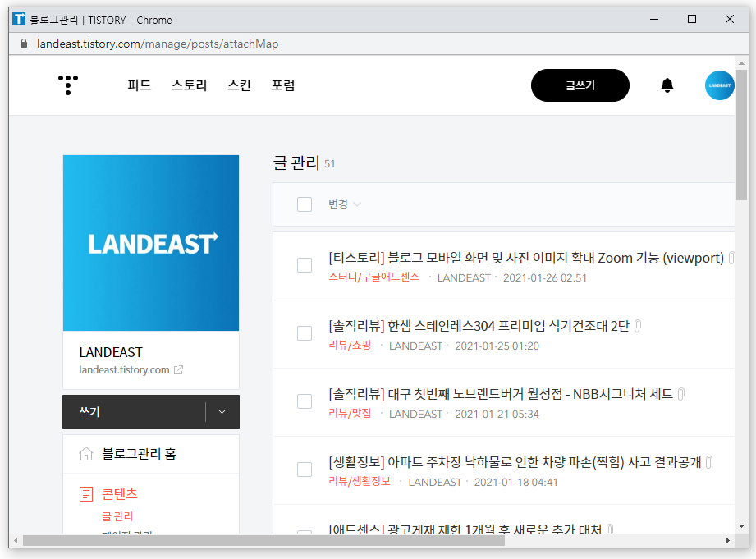Filter by 리뷰/맛집 category
The height and width of the screenshot is (559, 756).
click(x=350, y=414)
